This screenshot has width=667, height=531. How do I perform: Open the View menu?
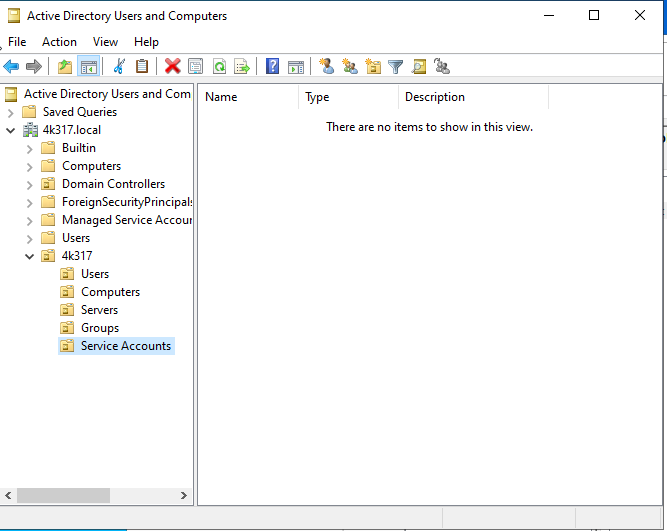[105, 42]
